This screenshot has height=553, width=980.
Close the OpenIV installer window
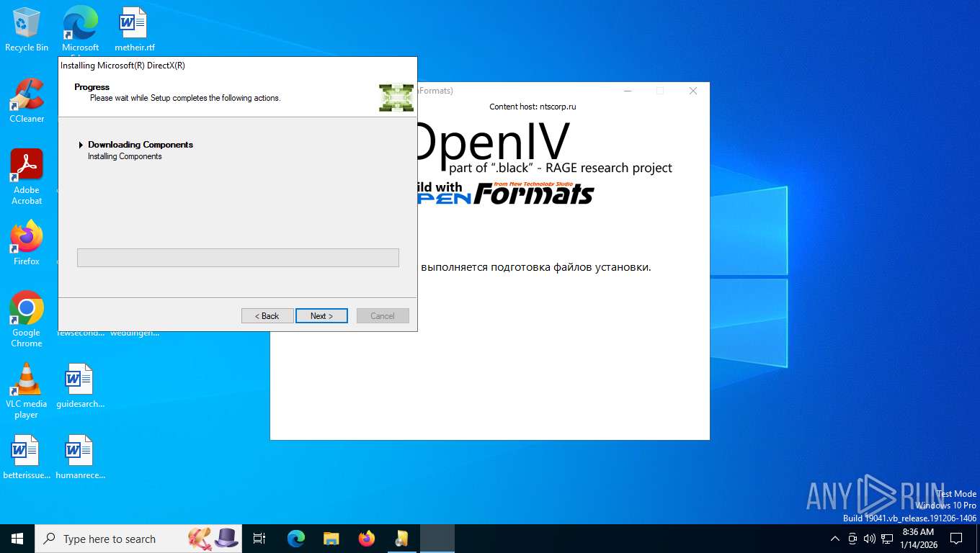(693, 91)
